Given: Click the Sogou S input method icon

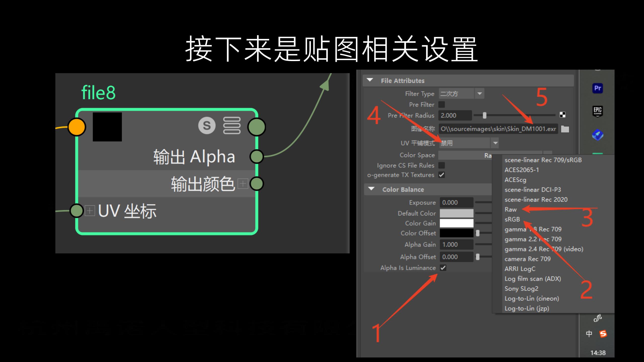Looking at the screenshot, I should click(603, 334).
